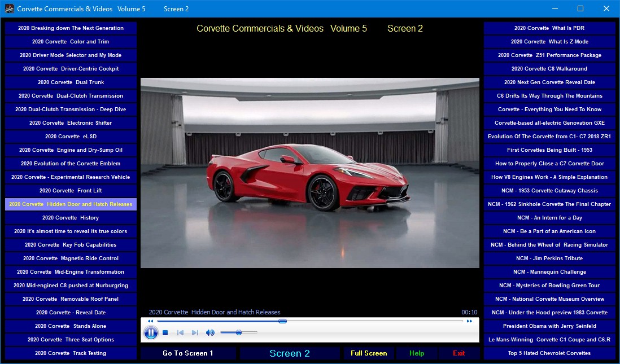Select 2020 Corvette Mid-Engine Transformation

[x=71, y=272]
